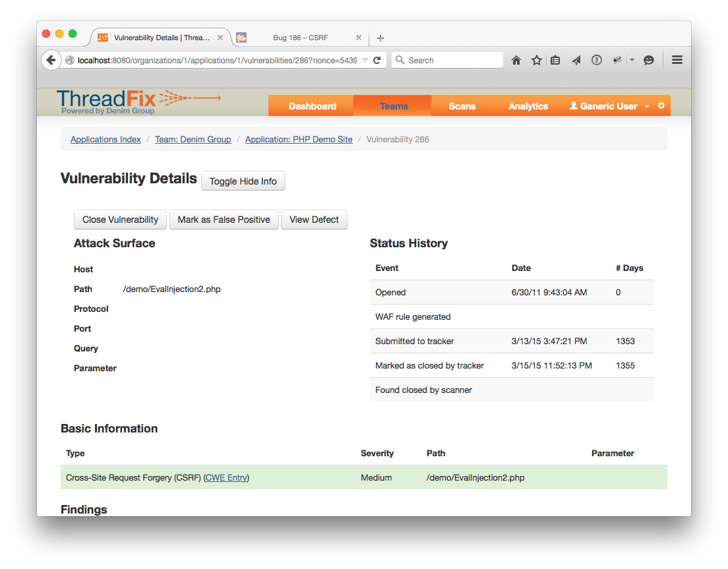The width and height of the screenshot is (728, 569).
Task: Click the Opened status history row
Action: 512,292
